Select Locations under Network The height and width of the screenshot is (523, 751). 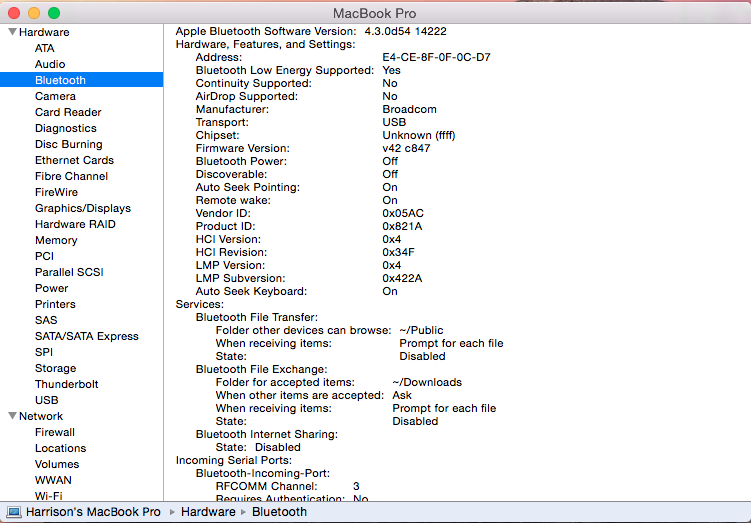tap(60, 448)
